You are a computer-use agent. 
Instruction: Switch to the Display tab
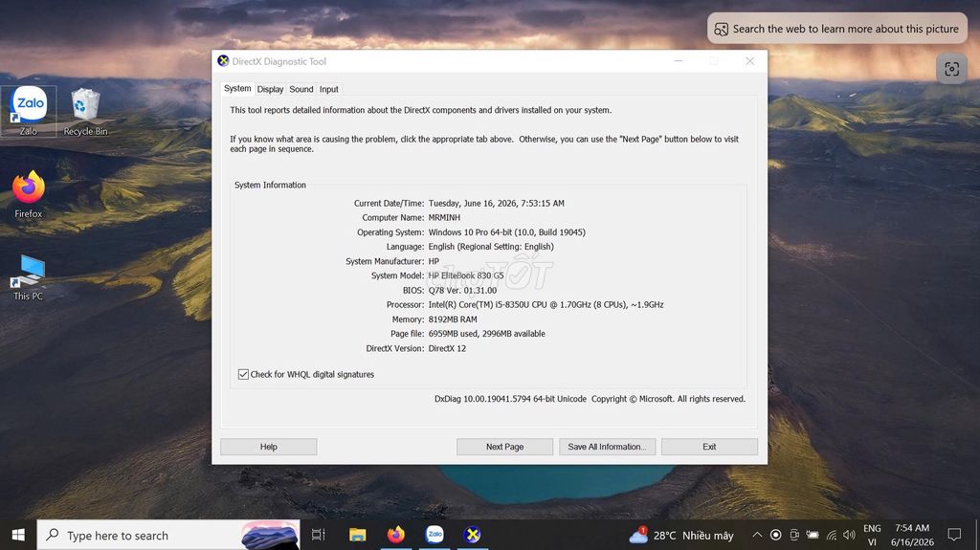[x=270, y=89]
